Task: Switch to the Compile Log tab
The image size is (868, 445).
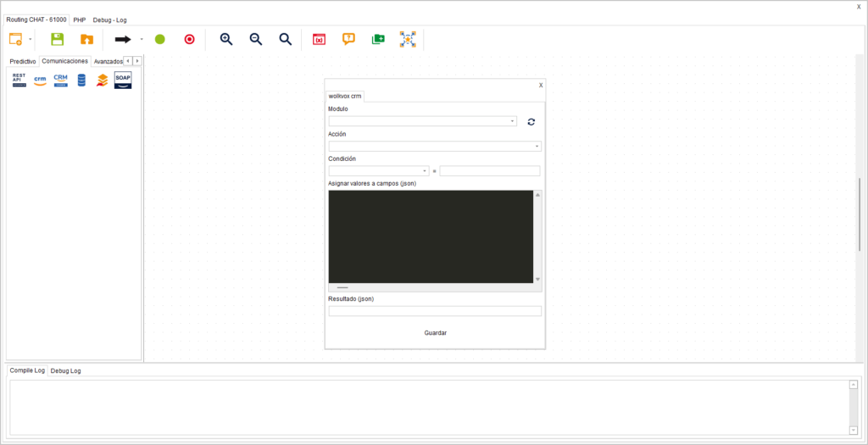Action: [x=27, y=370]
